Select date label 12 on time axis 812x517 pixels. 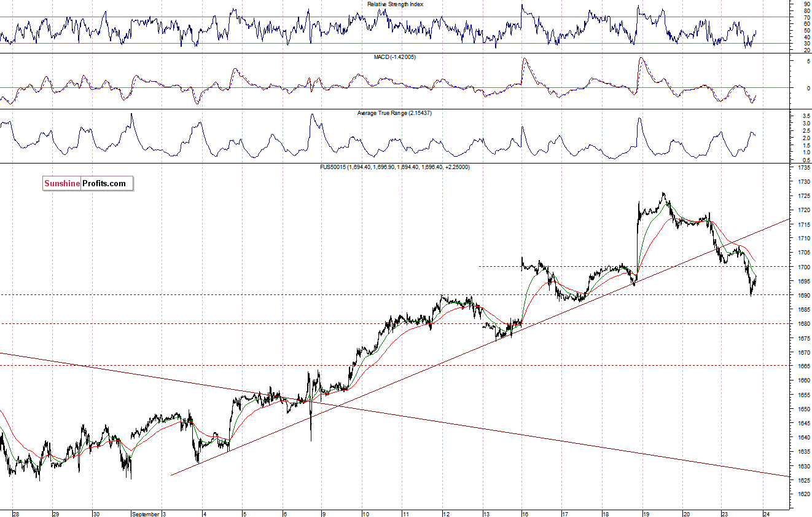point(445,513)
